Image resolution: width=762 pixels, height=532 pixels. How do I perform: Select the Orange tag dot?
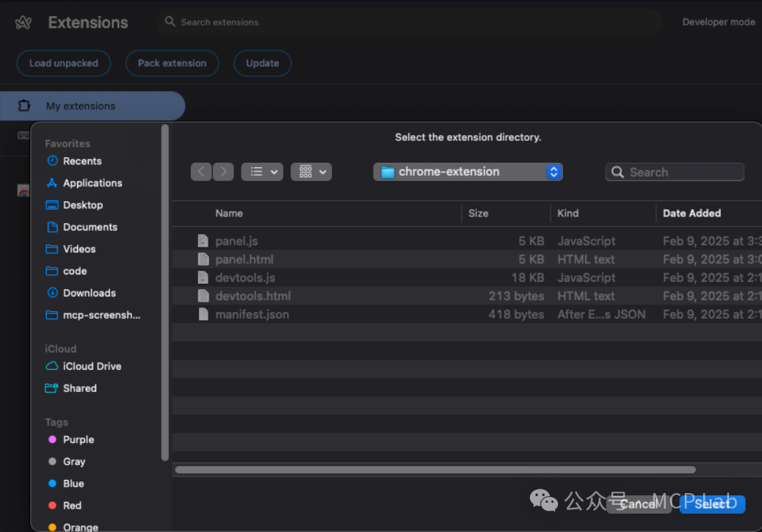52,527
